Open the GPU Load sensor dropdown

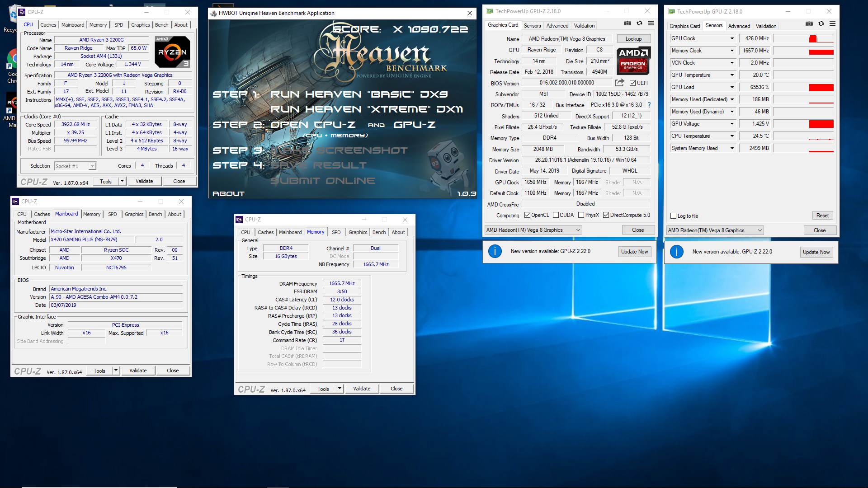click(x=732, y=87)
